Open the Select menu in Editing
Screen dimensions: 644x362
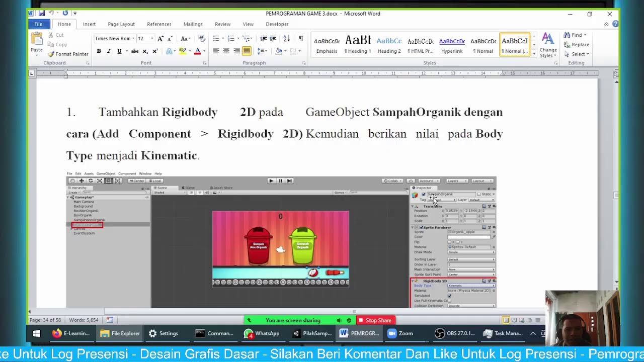pos(577,54)
